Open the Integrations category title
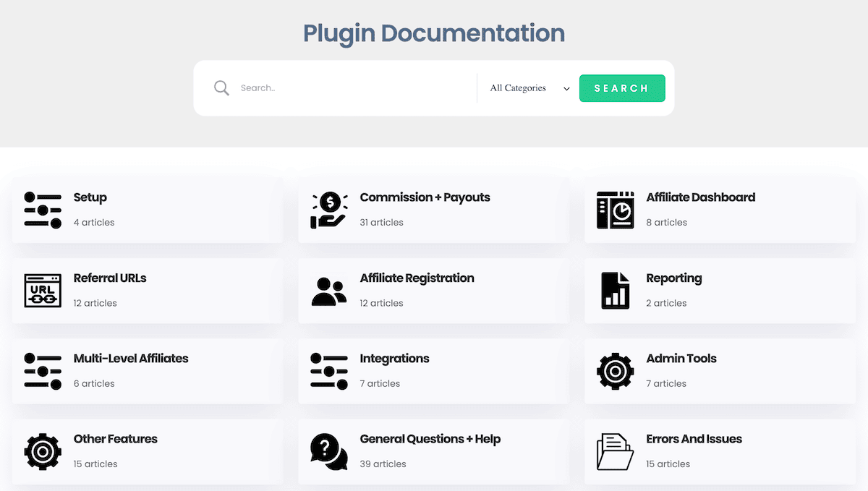868x491 pixels. click(x=395, y=359)
